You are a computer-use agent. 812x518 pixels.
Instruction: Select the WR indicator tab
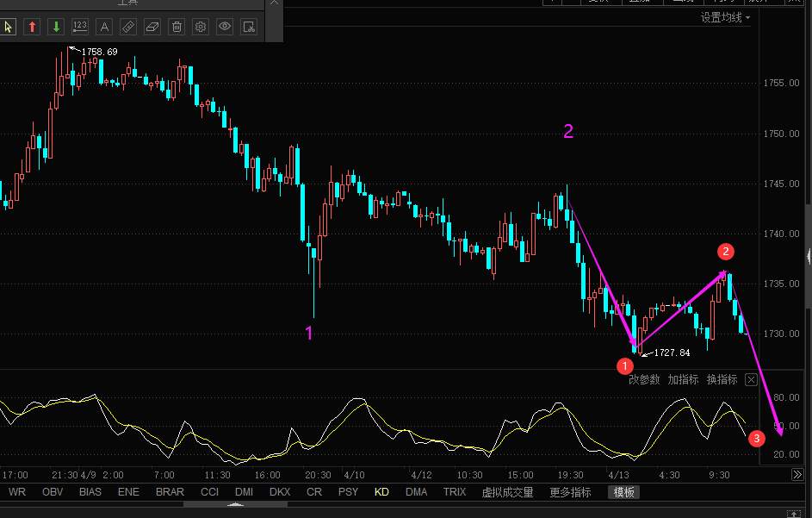pos(17,492)
